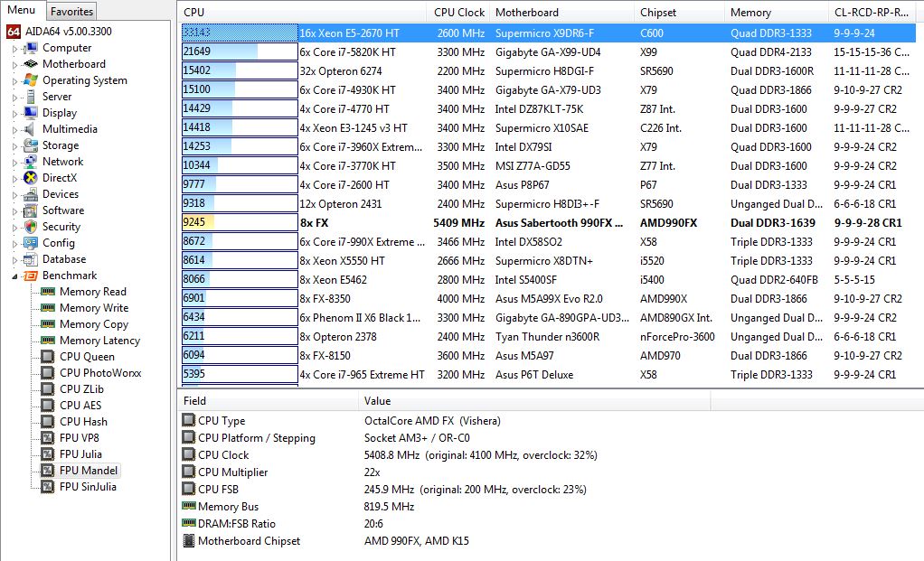
Task: Click the FPU VP8 icon
Action: point(48,438)
